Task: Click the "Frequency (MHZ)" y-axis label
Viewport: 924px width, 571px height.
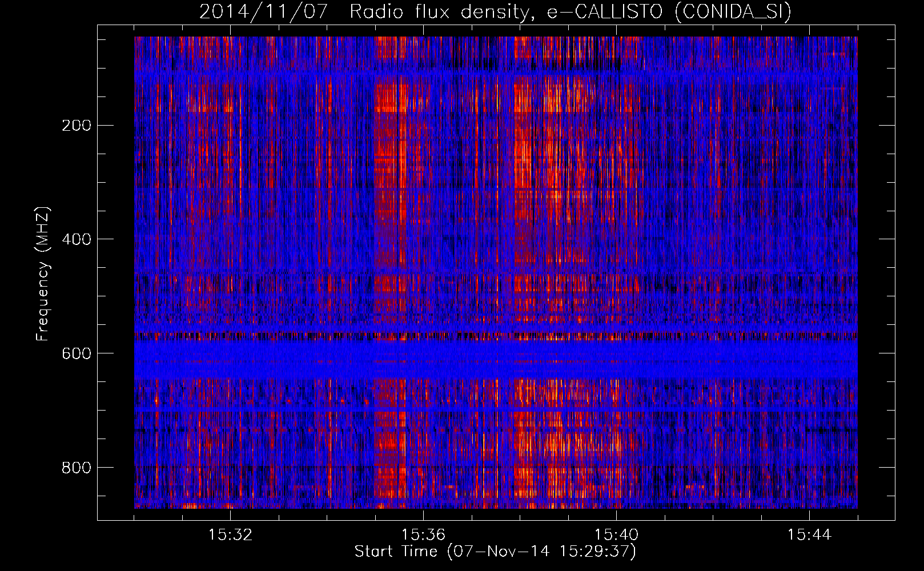Action: 43,275
